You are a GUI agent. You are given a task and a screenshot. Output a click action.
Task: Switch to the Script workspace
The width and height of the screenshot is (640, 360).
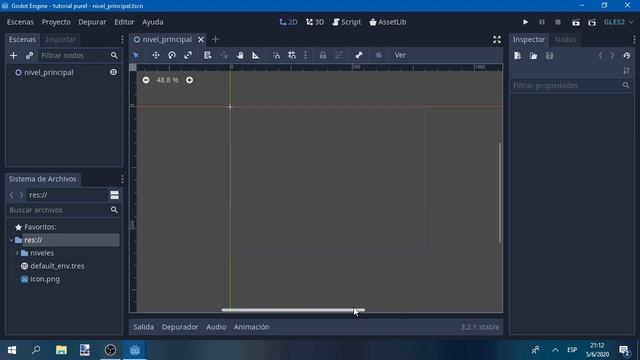coord(347,22)
